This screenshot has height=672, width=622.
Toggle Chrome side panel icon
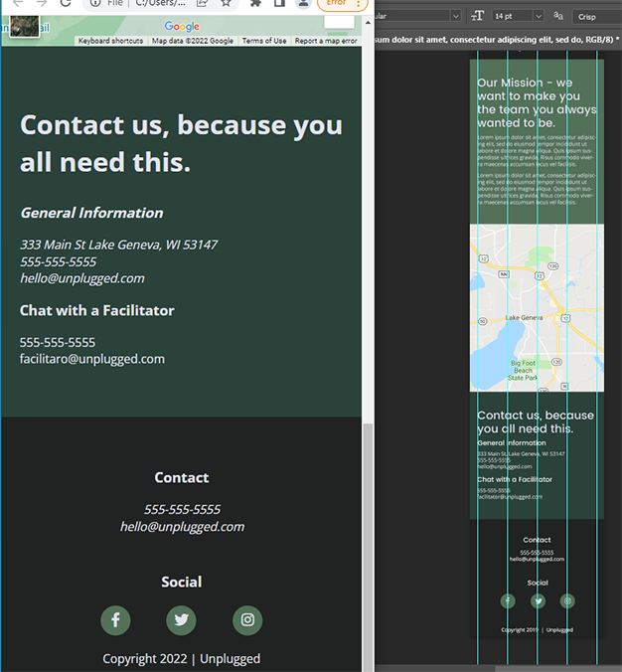point(281,4)
